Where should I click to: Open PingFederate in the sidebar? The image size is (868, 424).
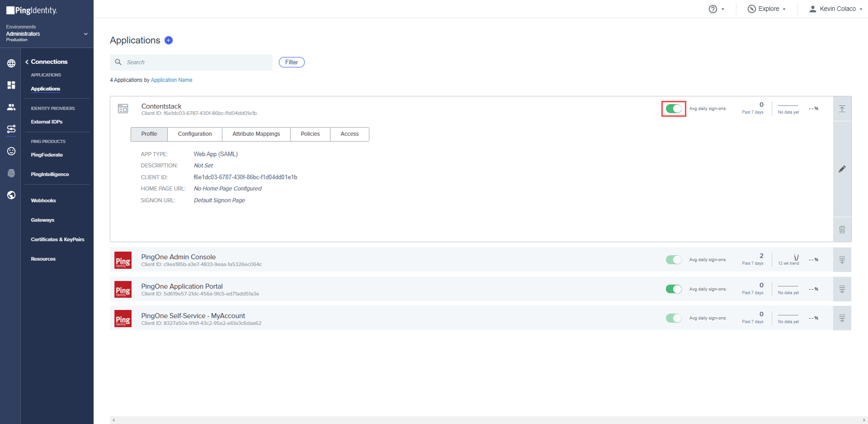tap(47, 155)
